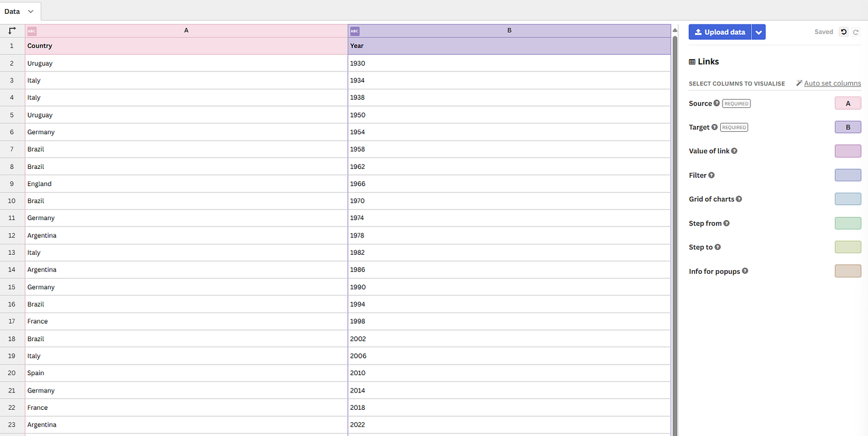Click the Info for popups column box

coord(848,271)
